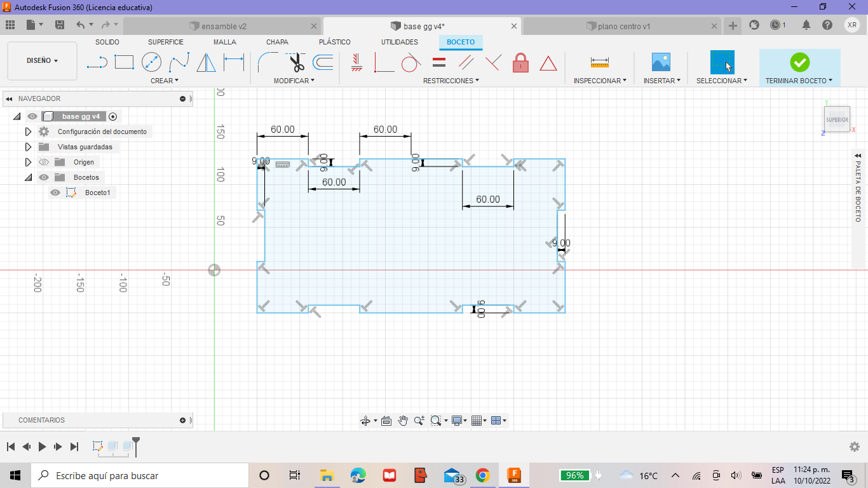Toggle visibility of Bocetos folder
The height and width of the screenshot is (488, 868).
44,177
